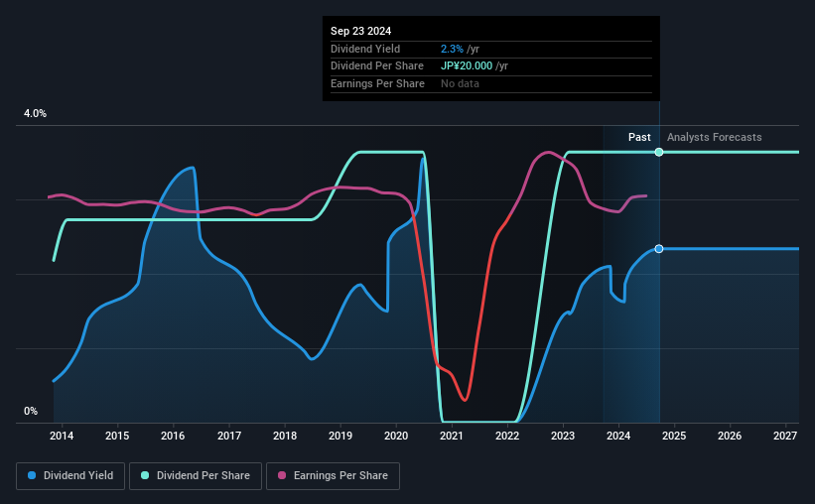
Task: Click the 'Sep 23 2024' tooltip date
Action: (x=360, y=31)
